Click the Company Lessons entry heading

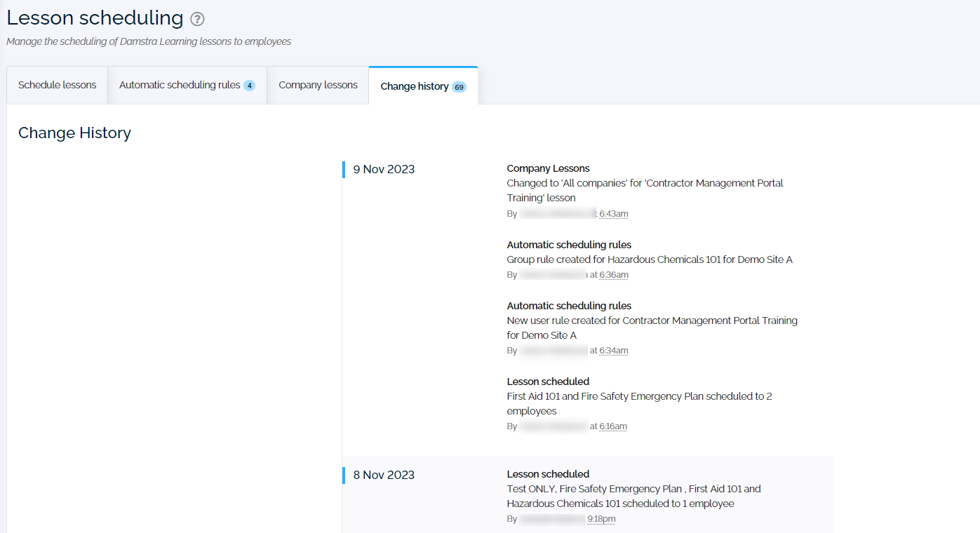pos(548,168)
